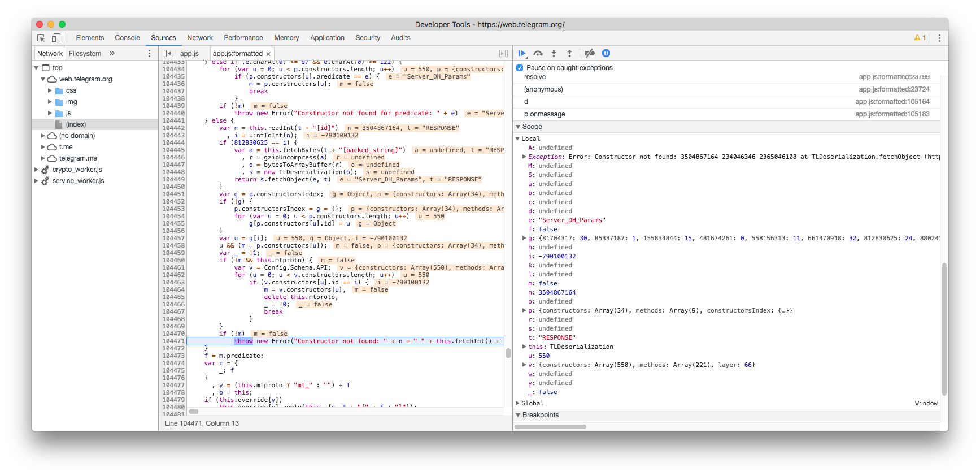Screen dimensions: 980x476
Task: Deactivate breakpoints icon
Action: 590,53
